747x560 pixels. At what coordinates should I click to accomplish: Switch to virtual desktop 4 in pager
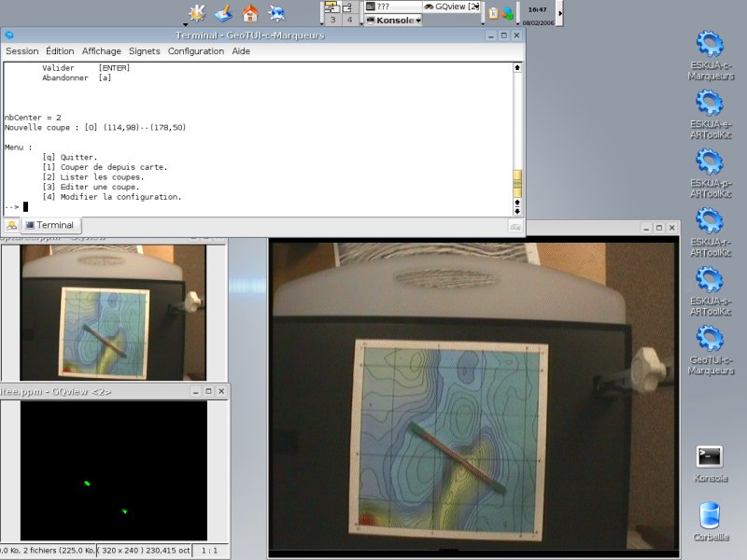coord(349,20)
